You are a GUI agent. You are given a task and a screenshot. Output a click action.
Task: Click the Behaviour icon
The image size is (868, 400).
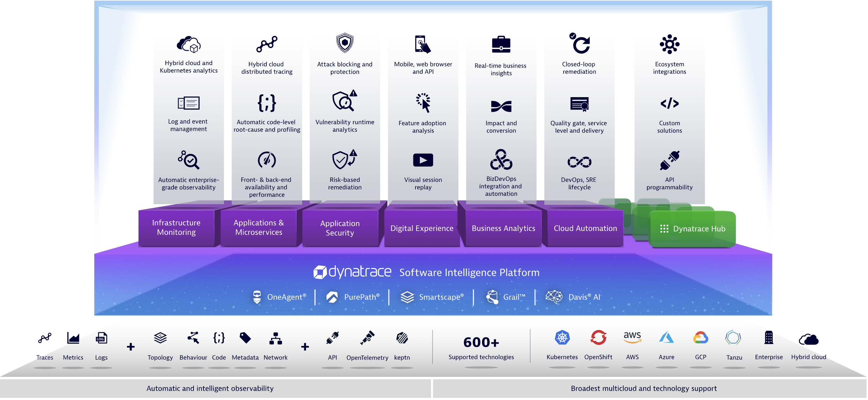193,338
